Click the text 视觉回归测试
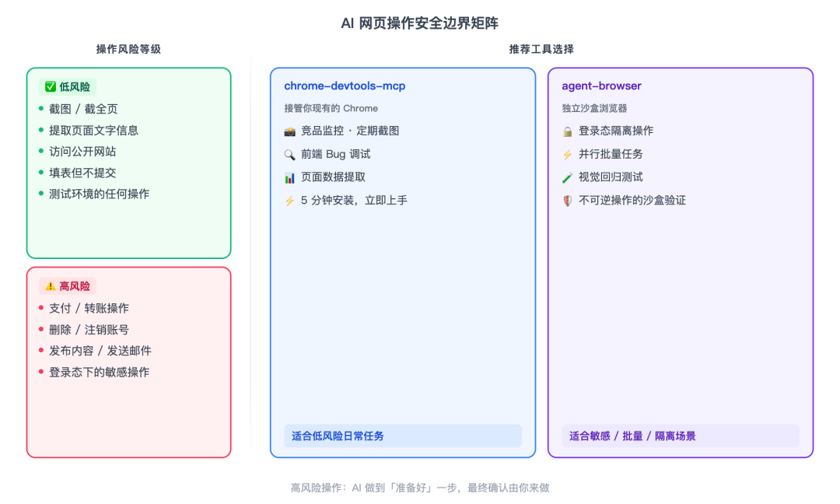840x504 pixels. coord(611,177)
